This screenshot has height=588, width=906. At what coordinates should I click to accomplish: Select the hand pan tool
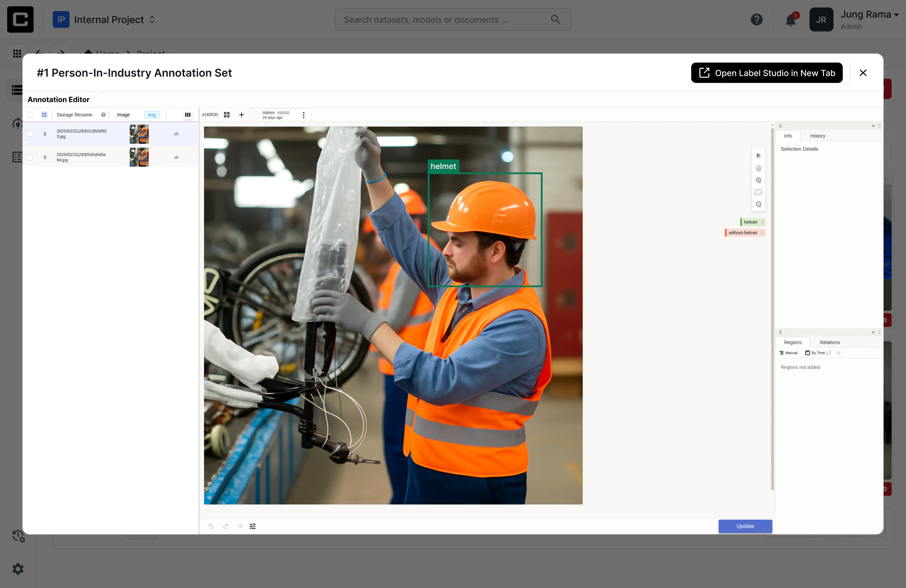[x=758, y=168]
